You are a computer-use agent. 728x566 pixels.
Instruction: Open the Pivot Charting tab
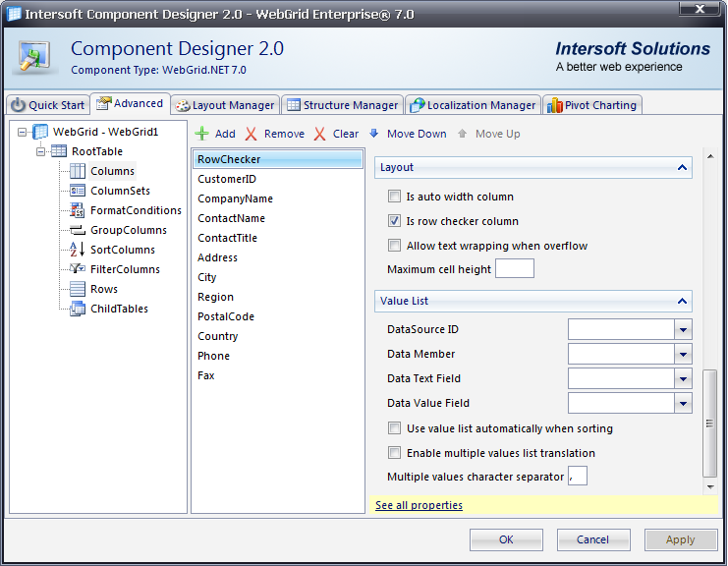[591, 105]
